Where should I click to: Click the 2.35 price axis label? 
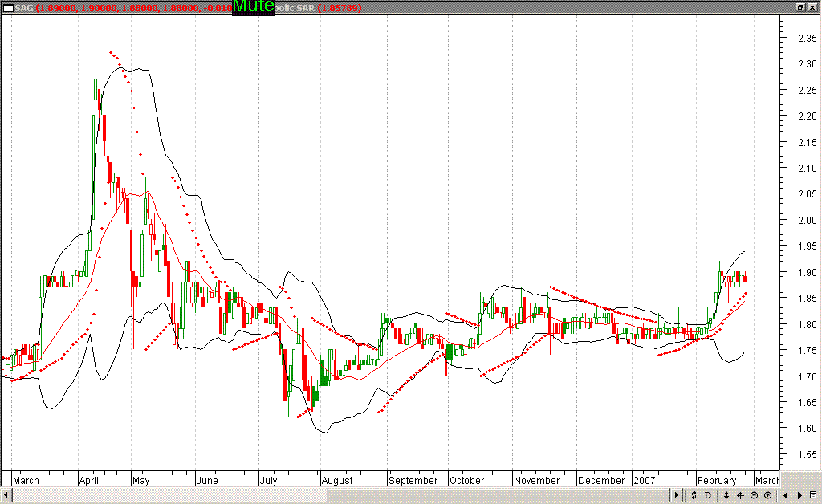coord(808,39)
